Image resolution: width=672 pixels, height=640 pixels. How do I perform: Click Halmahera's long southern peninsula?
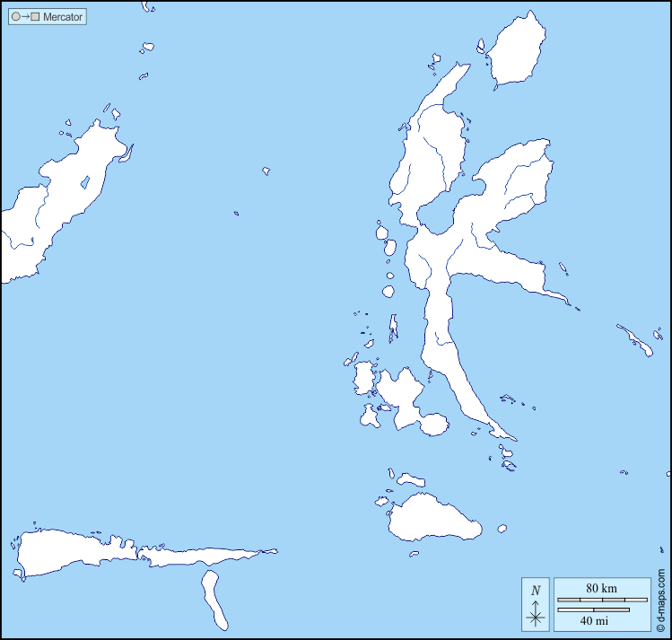pyautogui.click(x=453, y=359)
